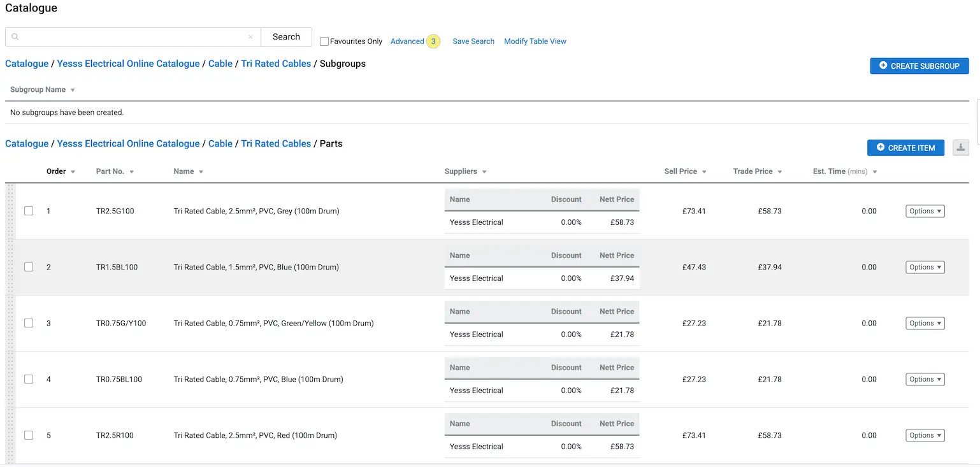This screenshot has width=980, height=467.
Task: Clear the search field with the x icon
Action: (250, 37)
